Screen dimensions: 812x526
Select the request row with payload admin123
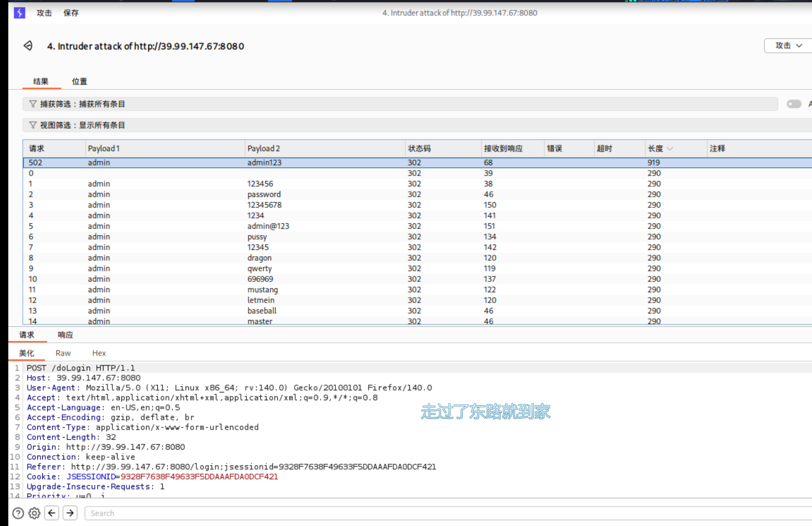coord(264,163)
